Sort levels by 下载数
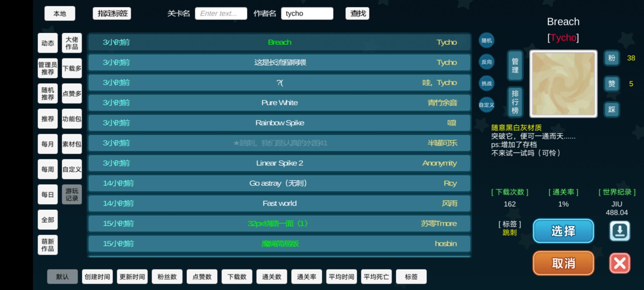Screen dimensions: 644x290 pyautogui.click(x=237, y=277)
